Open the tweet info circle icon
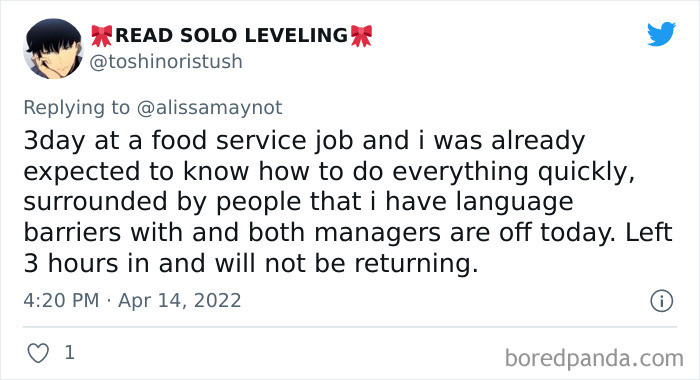This screenshot has width=700, height=380. pos(662,301)
